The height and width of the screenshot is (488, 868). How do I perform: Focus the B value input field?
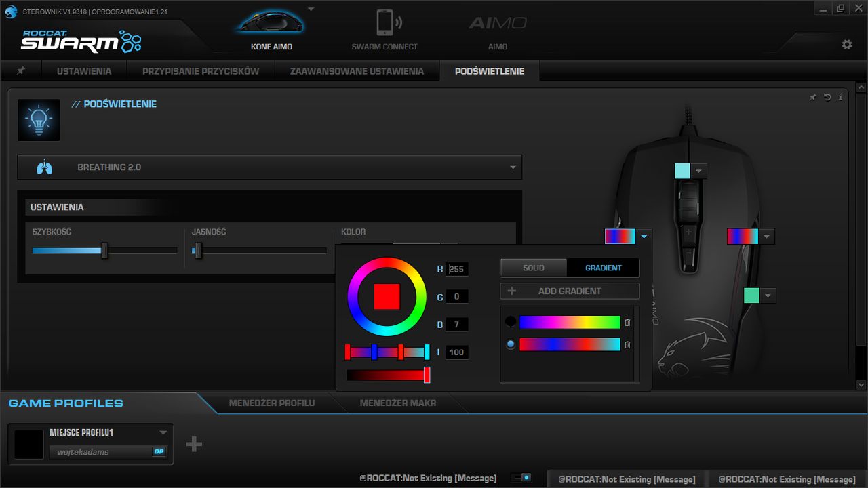pyautogui.click(x=457, y=325)
